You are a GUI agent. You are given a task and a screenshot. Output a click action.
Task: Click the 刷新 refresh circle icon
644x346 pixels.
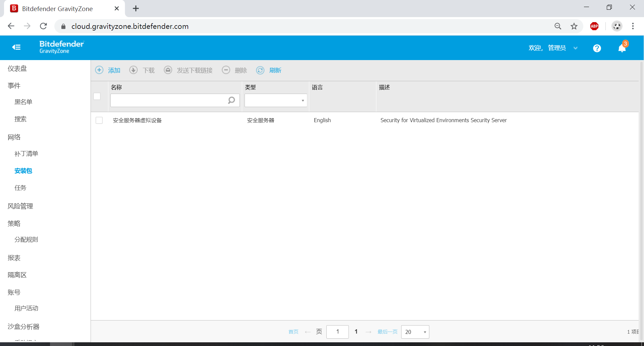click(x=260, y=70)
